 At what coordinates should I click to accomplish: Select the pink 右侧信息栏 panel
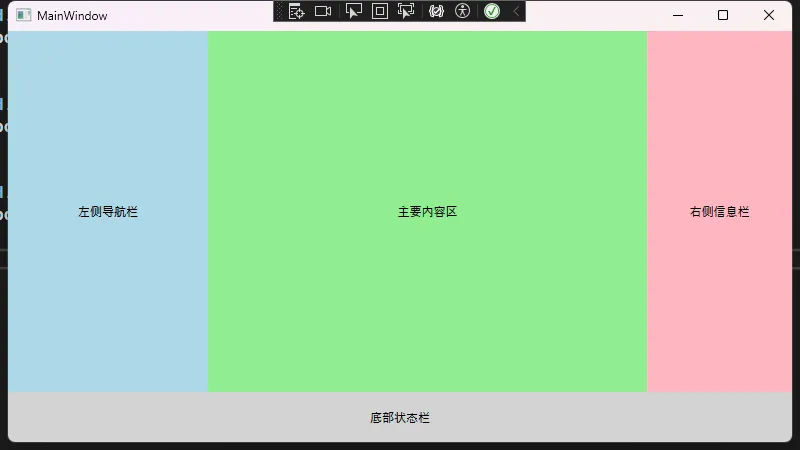coord(719,212)
